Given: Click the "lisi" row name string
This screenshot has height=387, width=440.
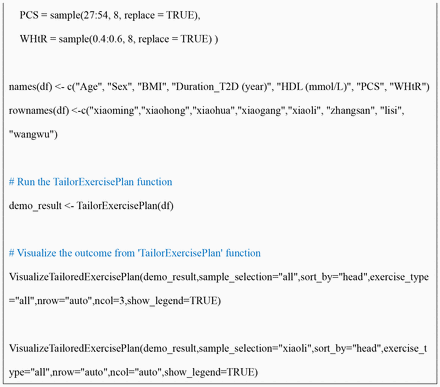Looking at the screenshot, I should (x=391, y=111).
